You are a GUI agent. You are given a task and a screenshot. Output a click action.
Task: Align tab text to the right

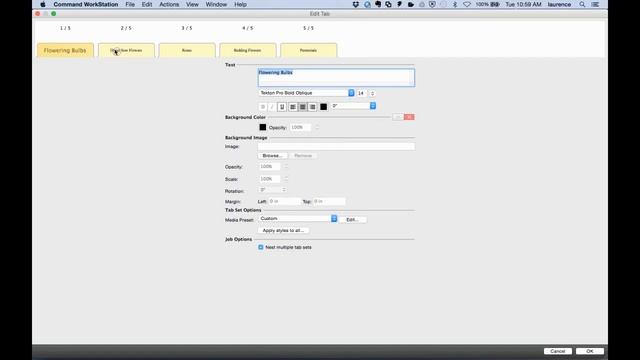click(x=313, y=107)
